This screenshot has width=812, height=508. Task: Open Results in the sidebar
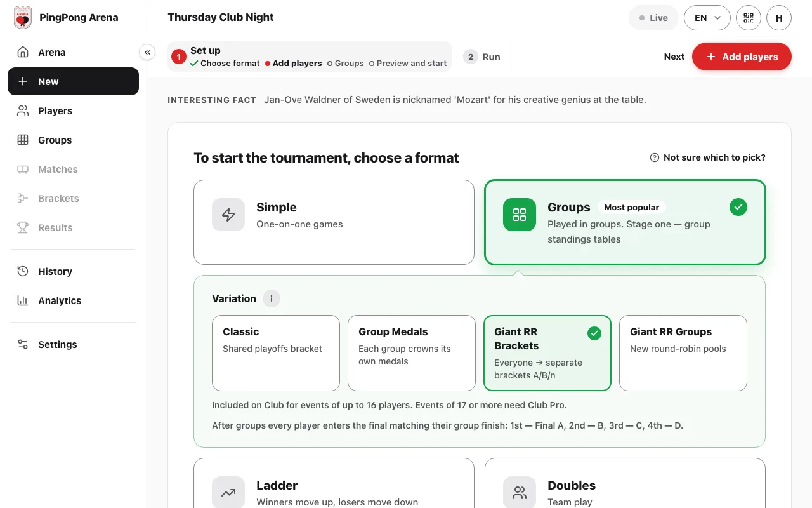tap(73, 227)
